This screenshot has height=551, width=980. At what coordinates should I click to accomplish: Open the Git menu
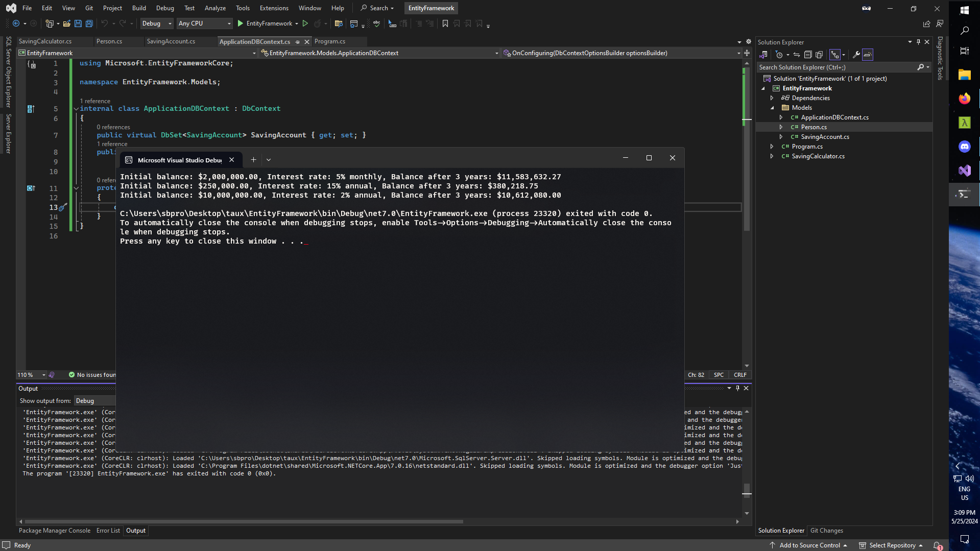point(89,8)
